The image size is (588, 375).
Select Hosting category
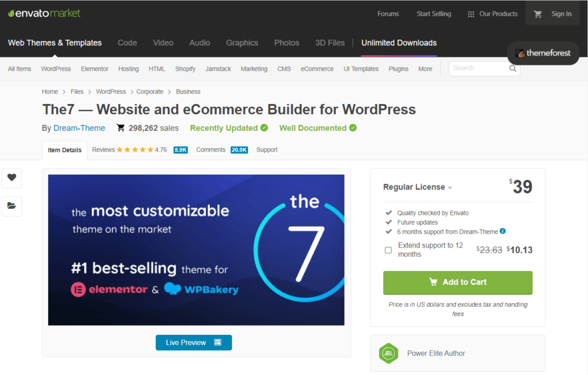129,69
